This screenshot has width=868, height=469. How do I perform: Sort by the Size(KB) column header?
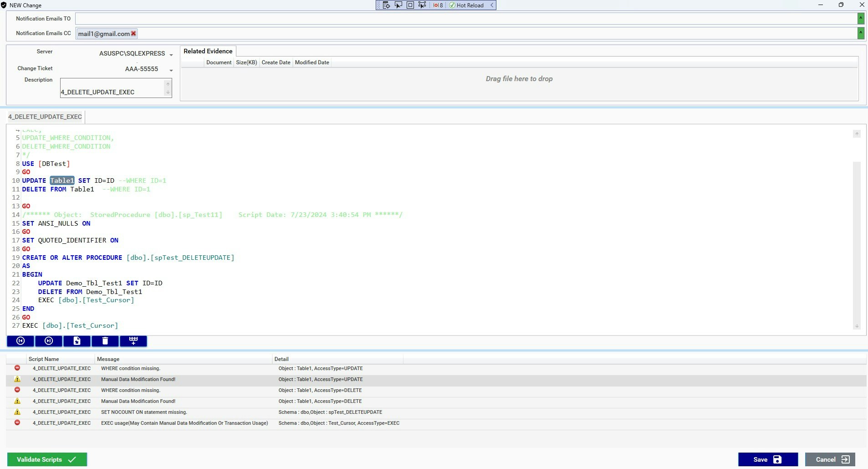coord(246,62)
